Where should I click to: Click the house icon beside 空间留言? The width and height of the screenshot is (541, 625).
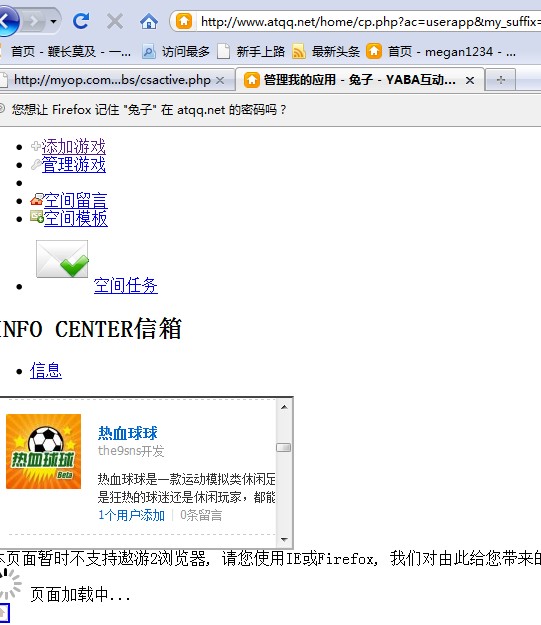(x=37, y=200)
